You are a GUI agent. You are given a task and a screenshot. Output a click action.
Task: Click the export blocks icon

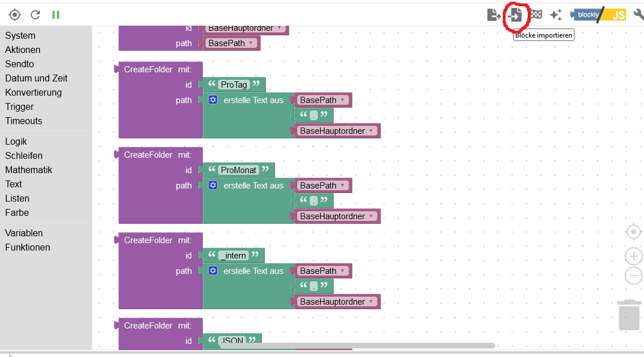[x=494, y=15]
